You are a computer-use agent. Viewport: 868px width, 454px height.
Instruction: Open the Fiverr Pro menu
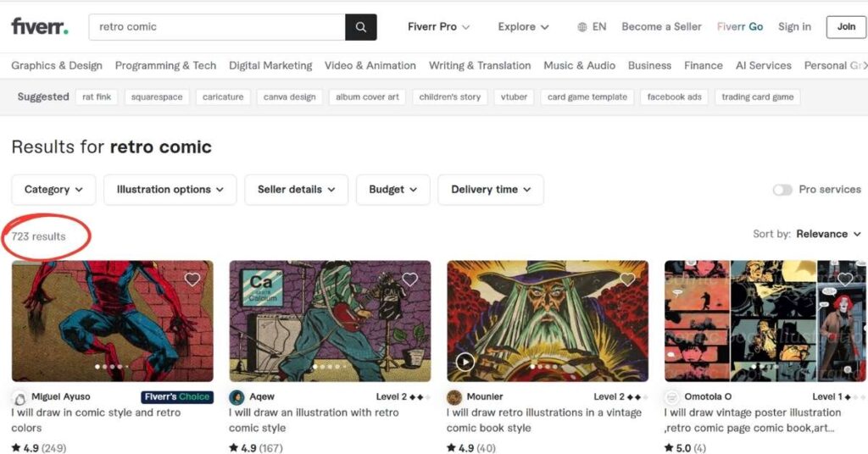coord(438,26)
